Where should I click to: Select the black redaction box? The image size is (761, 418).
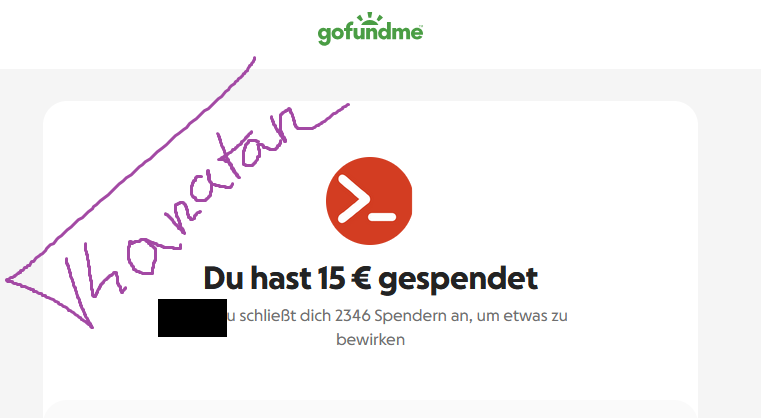(192, 318)
